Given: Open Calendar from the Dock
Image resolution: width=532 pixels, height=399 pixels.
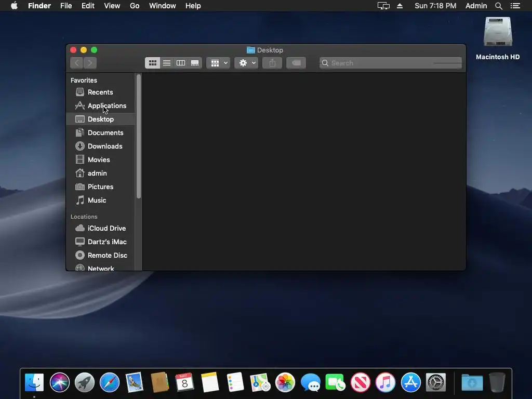Looking at the screenshot, I should (x=184, y=382).
